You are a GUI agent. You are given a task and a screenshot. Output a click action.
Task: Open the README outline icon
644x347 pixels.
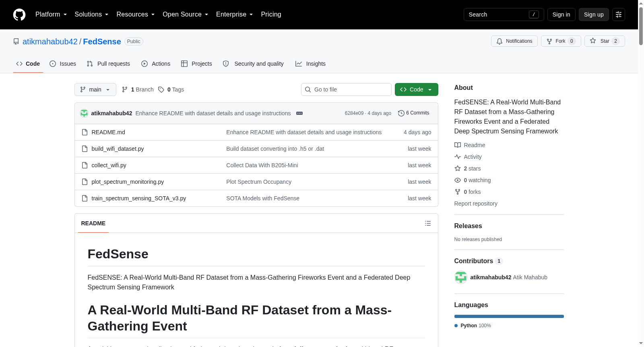[x=428, y=223]
